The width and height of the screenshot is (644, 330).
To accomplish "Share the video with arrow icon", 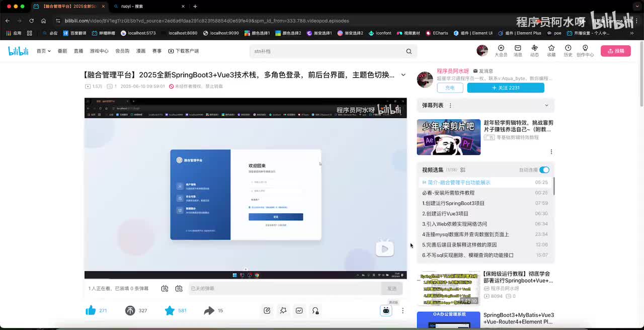I will coord(209,310).
